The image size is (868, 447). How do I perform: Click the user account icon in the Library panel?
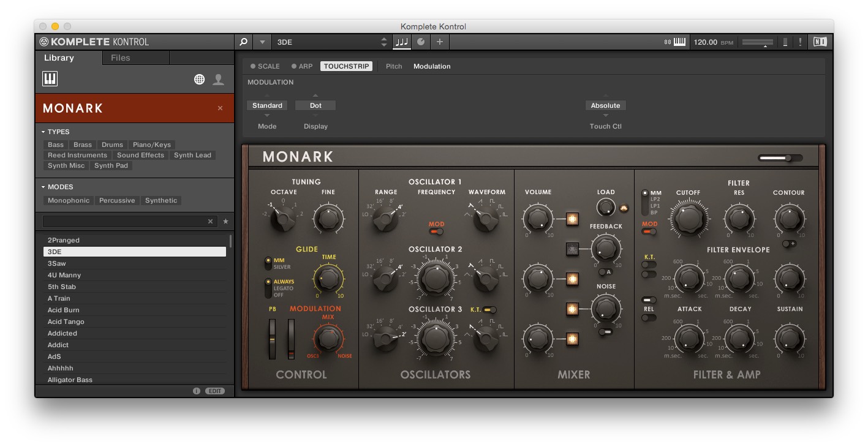(219, 79)
